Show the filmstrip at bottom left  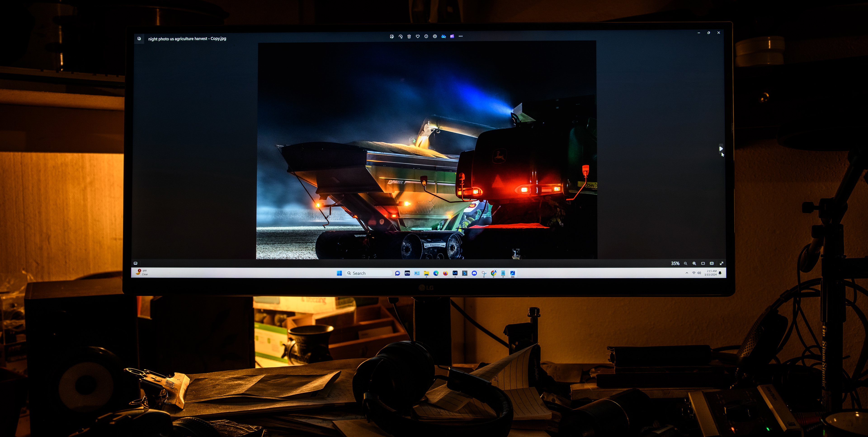click(135, 263)
